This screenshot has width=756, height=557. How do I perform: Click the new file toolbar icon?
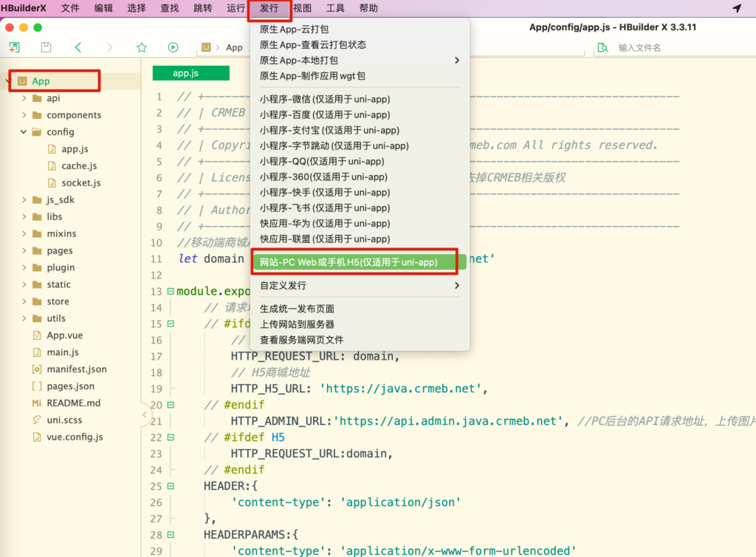point(15,47)
